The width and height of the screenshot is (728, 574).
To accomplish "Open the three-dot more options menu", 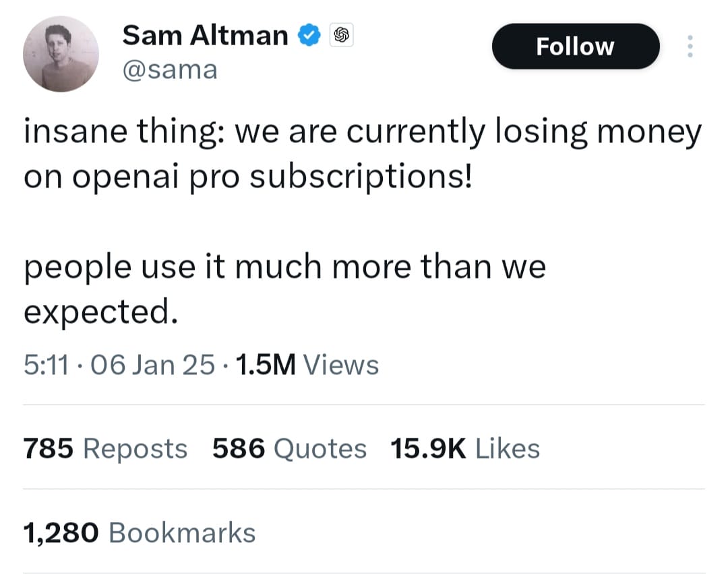I will (689, 46).
